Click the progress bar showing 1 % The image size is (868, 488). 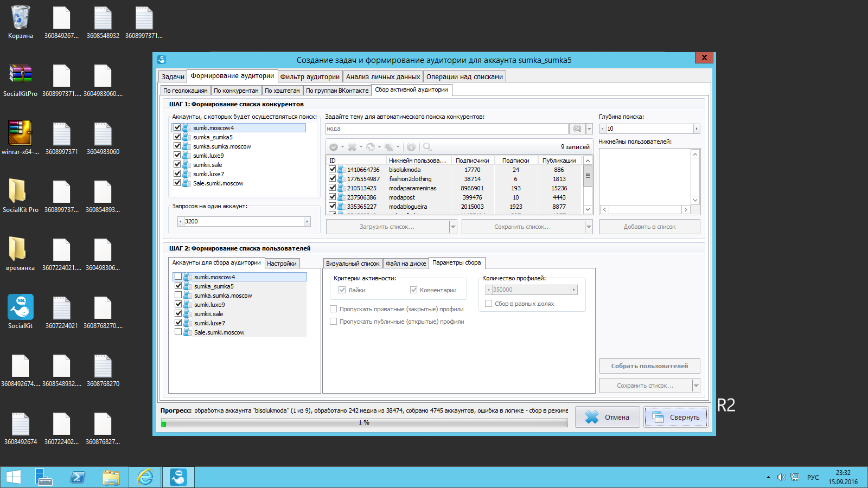coord(364,423)
